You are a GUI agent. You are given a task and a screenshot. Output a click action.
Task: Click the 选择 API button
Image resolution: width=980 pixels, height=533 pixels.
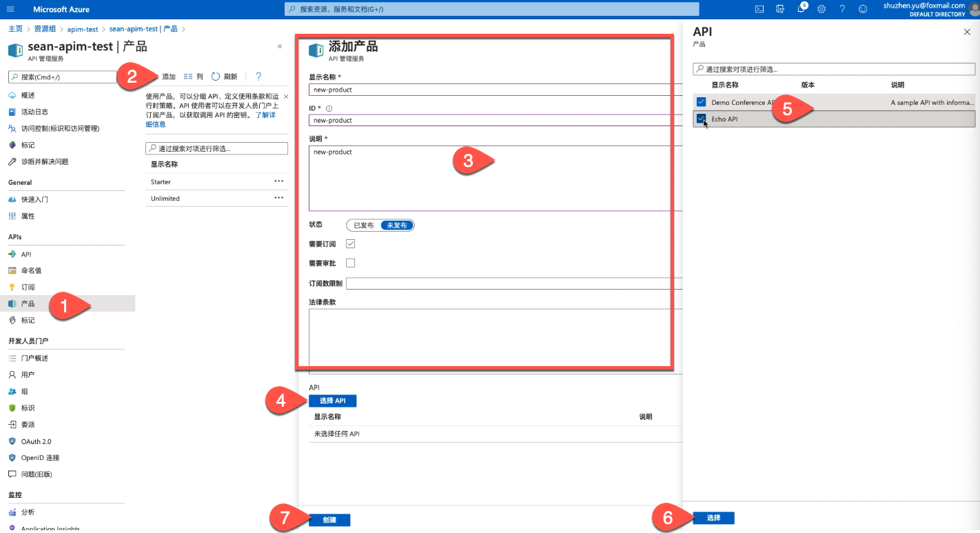coord(332,401)
